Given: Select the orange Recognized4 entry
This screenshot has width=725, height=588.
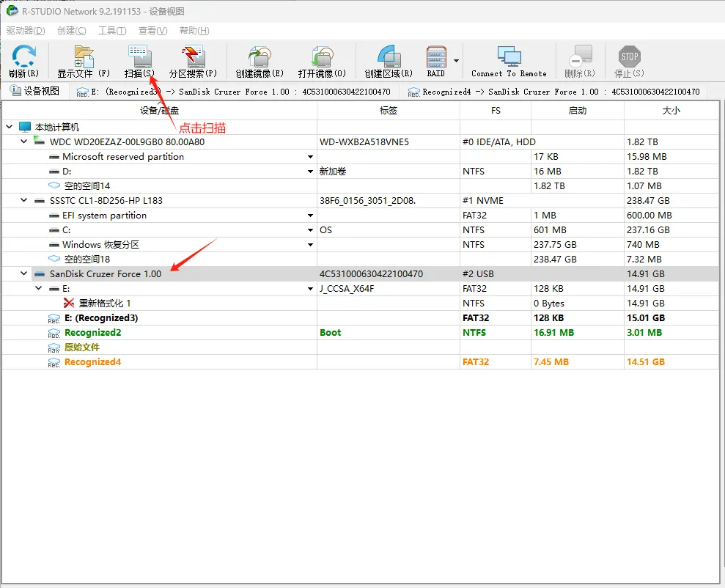Looking at the screenshot, I should [92, 362].
